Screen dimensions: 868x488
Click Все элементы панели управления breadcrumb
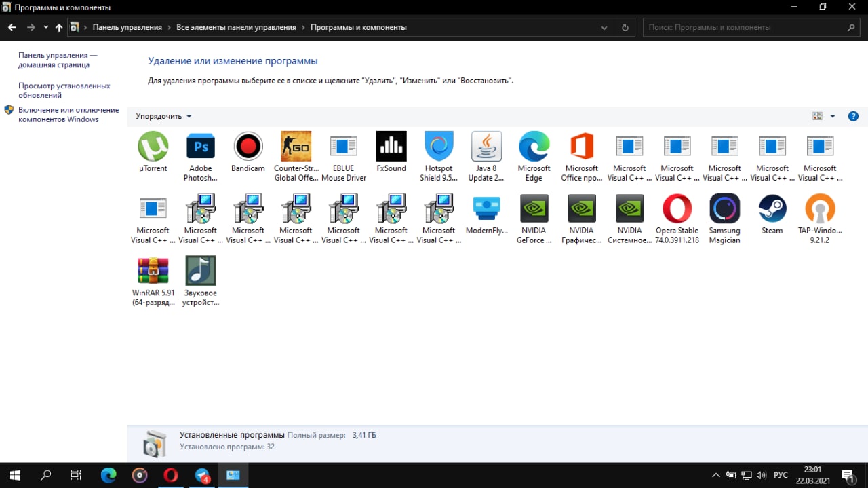pos(236,28)
